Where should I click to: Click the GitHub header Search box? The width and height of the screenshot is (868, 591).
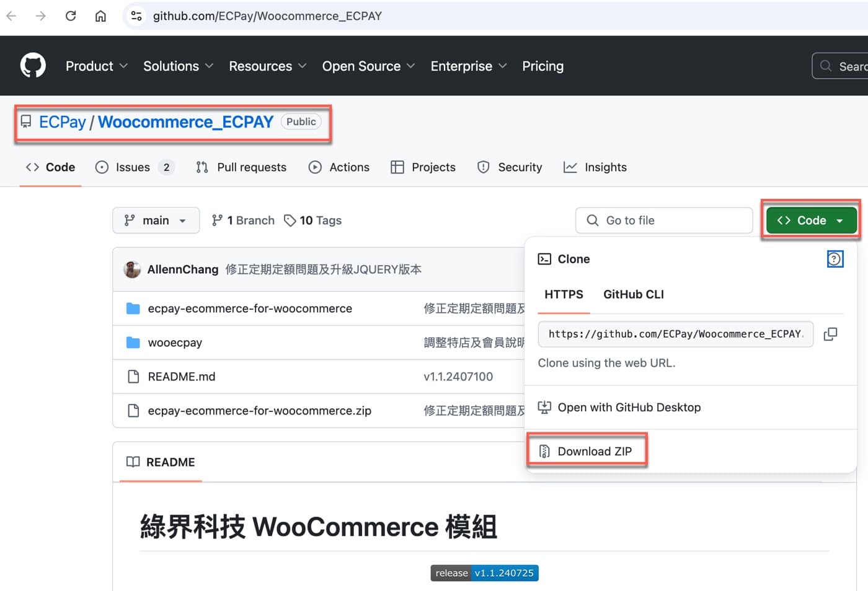(x=840, y=66)
